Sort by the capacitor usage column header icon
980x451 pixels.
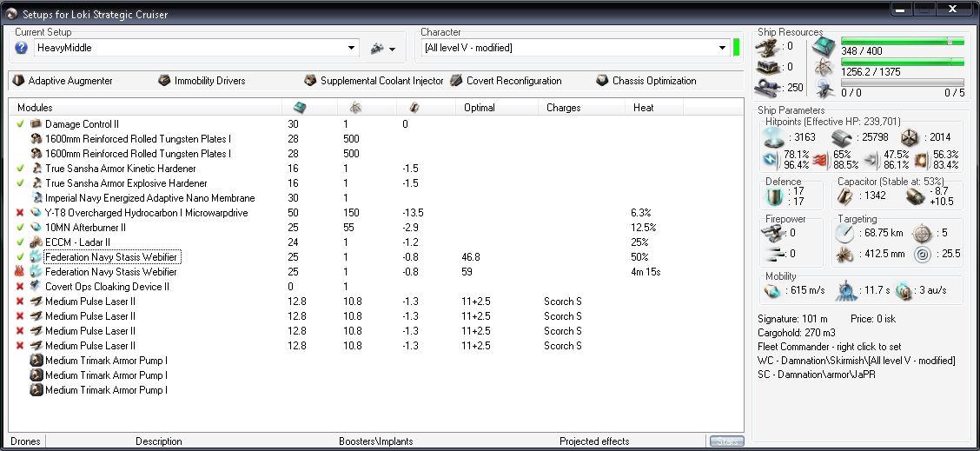[x=414, y=108]
